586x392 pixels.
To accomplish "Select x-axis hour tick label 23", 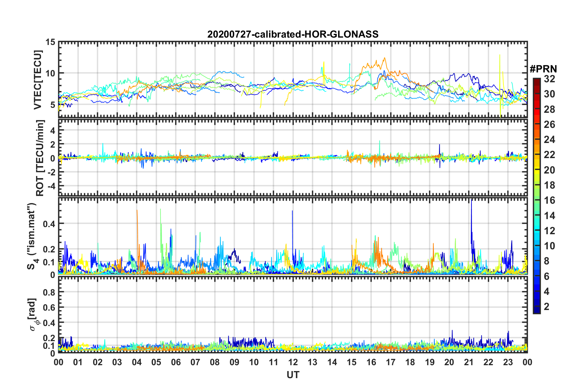I will click(508, 362).
